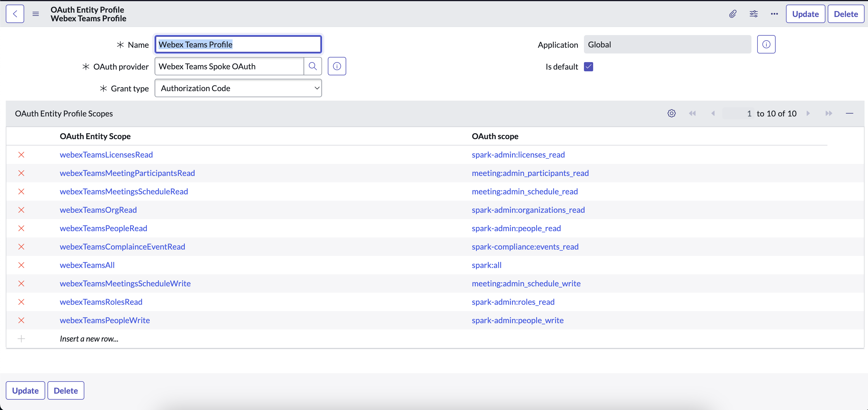Open the webexTeamsRolesRead link
This screenshot has width=868, height=410.
click(x=101, y=302)
